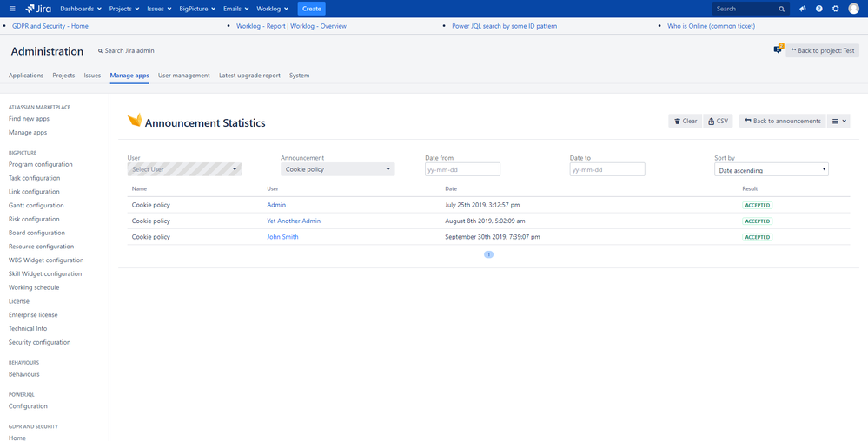This screenshot has height=441, width=868.
Task: Select the Manage apps tab
Action: click(x=129, y=76)
